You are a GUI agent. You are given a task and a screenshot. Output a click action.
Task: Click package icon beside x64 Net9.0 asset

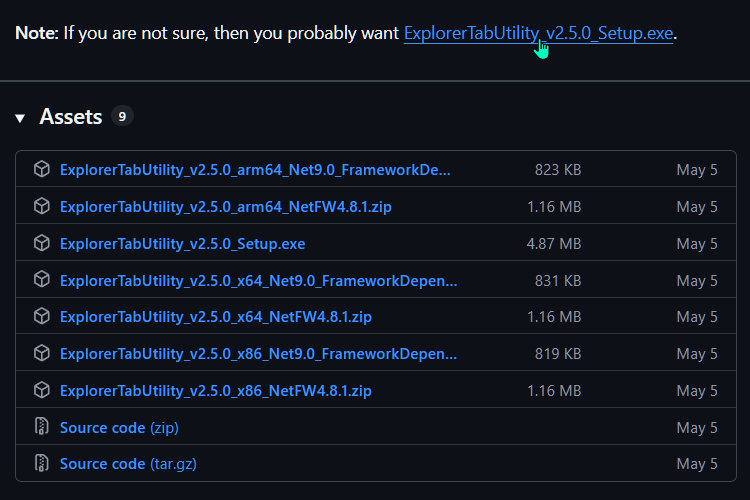tap(42, 280)
